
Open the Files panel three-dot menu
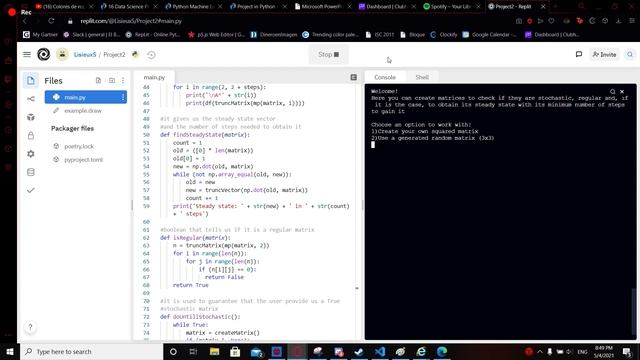[x=123, y=80]
